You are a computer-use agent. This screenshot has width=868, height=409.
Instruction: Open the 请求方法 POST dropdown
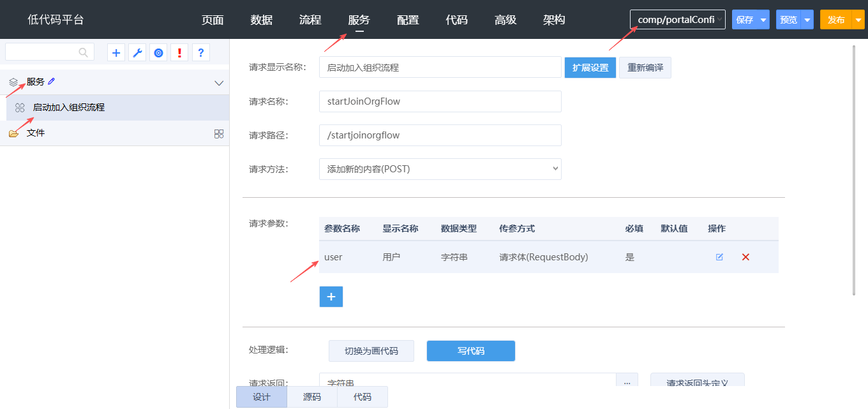[x=440, y=169]
